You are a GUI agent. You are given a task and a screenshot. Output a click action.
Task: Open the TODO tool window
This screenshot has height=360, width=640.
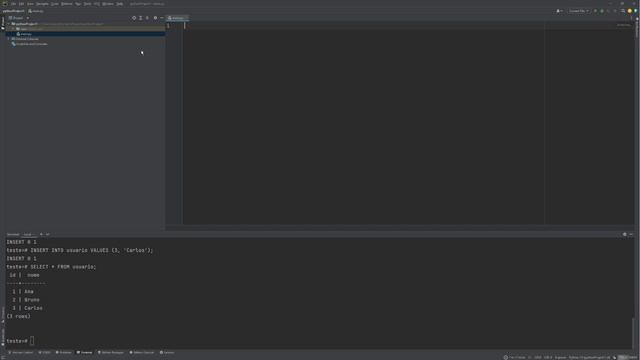pos(44,352)
